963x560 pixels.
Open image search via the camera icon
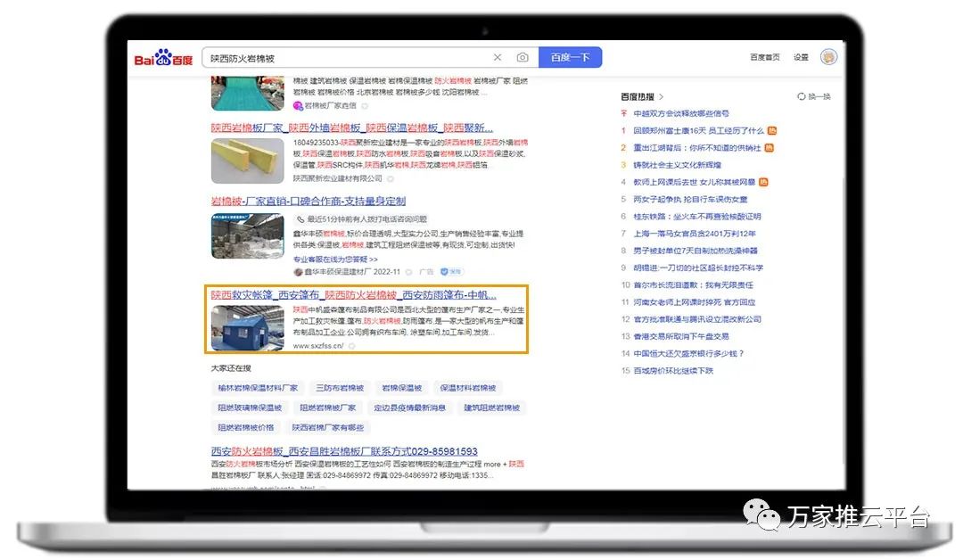523,58
